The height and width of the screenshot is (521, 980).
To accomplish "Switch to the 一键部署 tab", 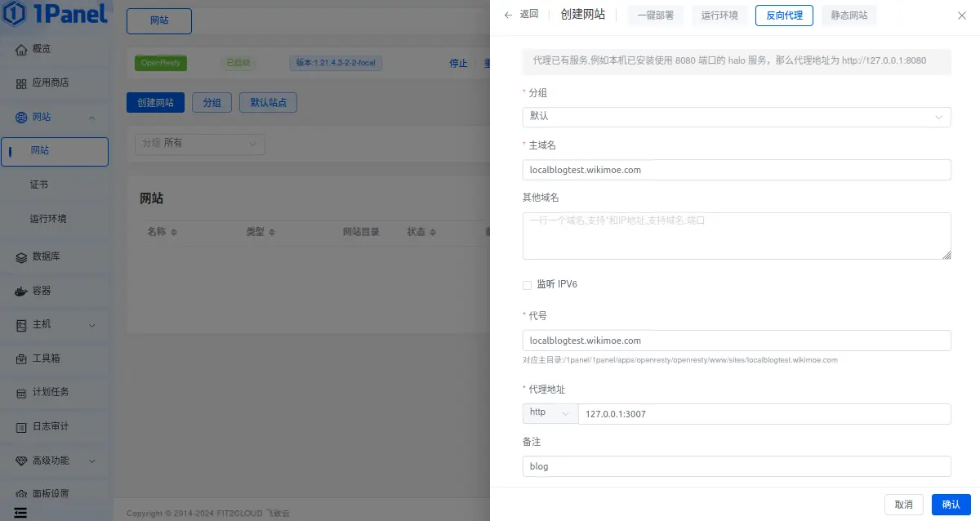I will (654, 15).
